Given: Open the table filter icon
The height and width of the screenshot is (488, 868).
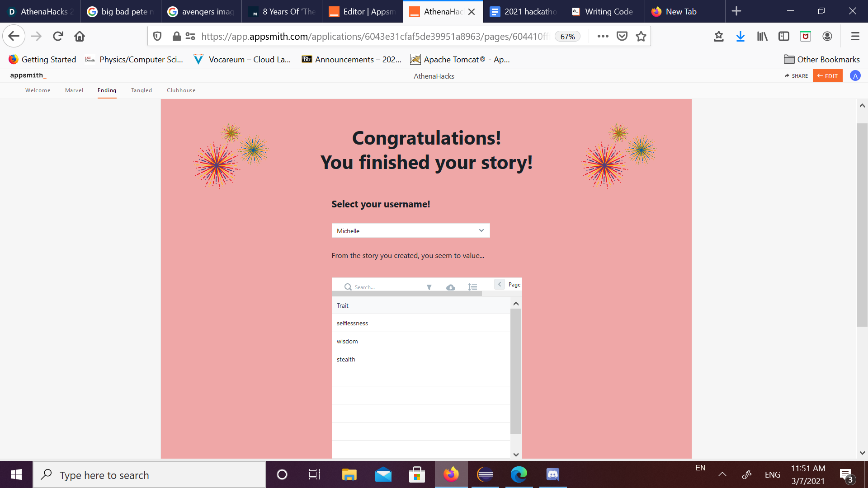Looking at the screenshot, I should click(x=429, y=287).
